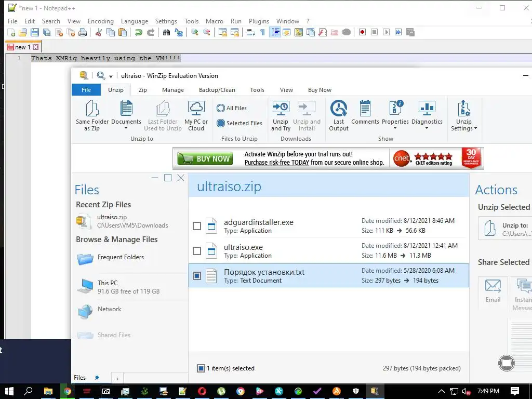The width and height of the screenshot is (532, 399).
Task: Click the Find binoculars icon in Notepad++
Action: click(x=166, y=32)
